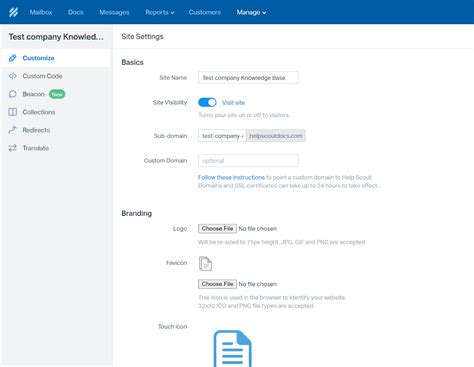The width and height of the screenshot is (474, 367).
Task: Click the green New badge beside Beacon
Action: [57, 94]
